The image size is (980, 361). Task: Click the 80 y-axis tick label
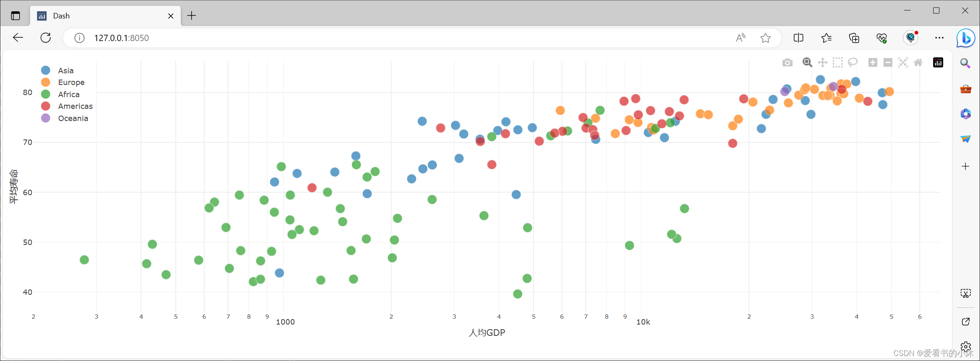coord(28,92)
